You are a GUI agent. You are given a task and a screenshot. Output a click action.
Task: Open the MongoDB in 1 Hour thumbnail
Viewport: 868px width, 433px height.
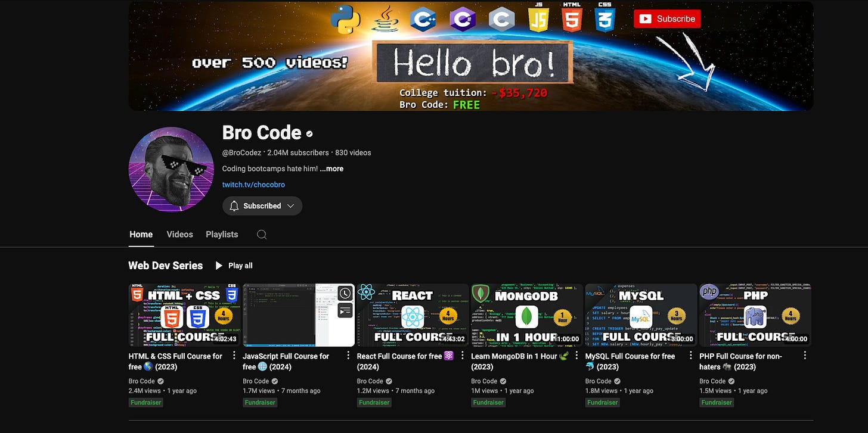tap(526, 315)
